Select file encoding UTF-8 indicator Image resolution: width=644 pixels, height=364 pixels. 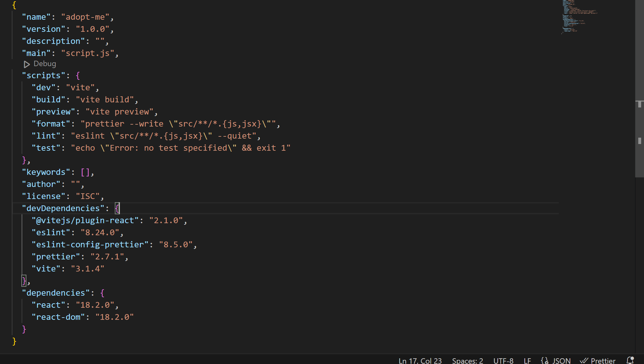(503, 361)
